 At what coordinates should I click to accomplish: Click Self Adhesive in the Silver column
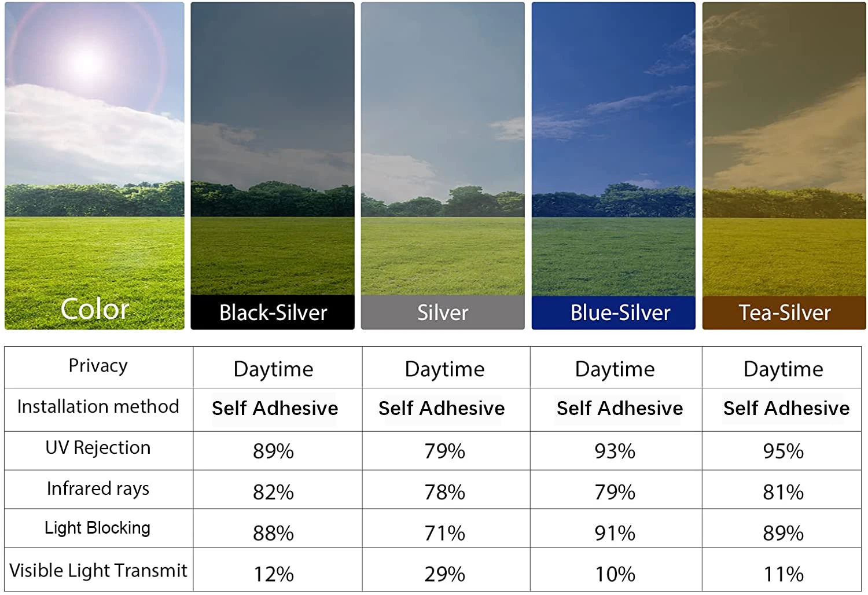442,409
